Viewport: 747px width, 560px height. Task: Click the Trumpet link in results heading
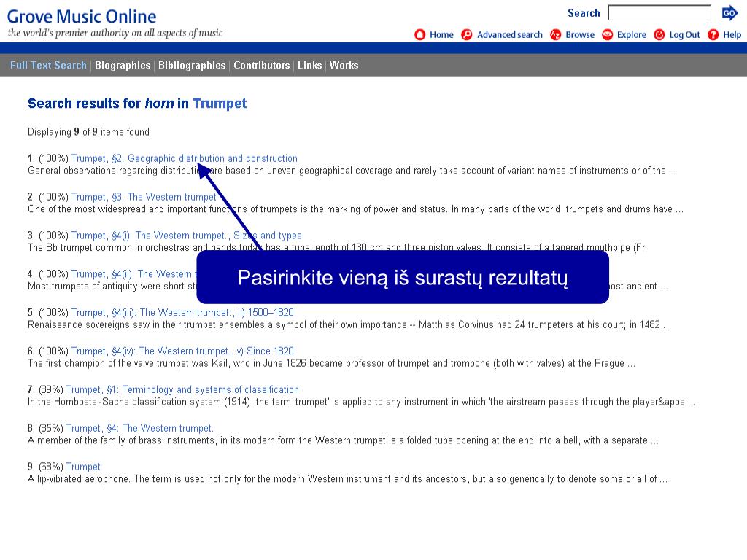point(220,104)
